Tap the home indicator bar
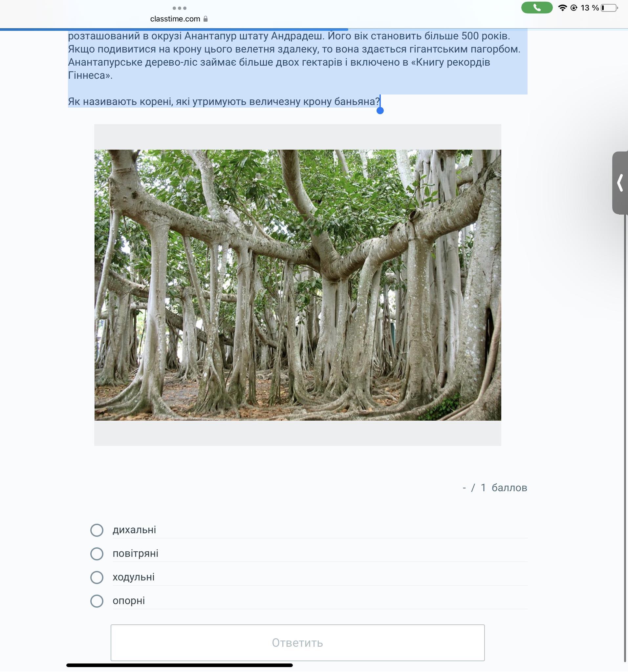This screenshot has height=672, width=628. pos(179,665)
